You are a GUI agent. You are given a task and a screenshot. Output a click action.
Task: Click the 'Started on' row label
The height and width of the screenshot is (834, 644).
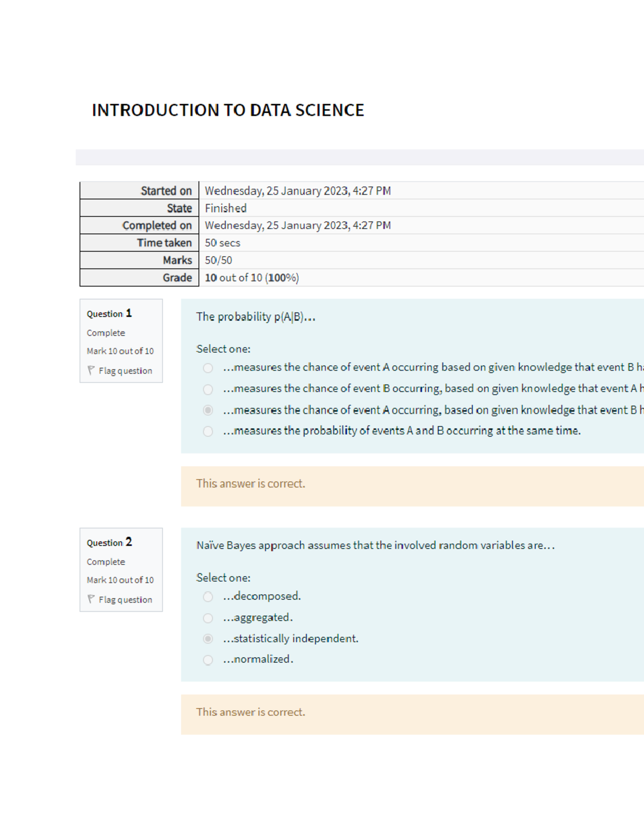[x=166, y=191]
